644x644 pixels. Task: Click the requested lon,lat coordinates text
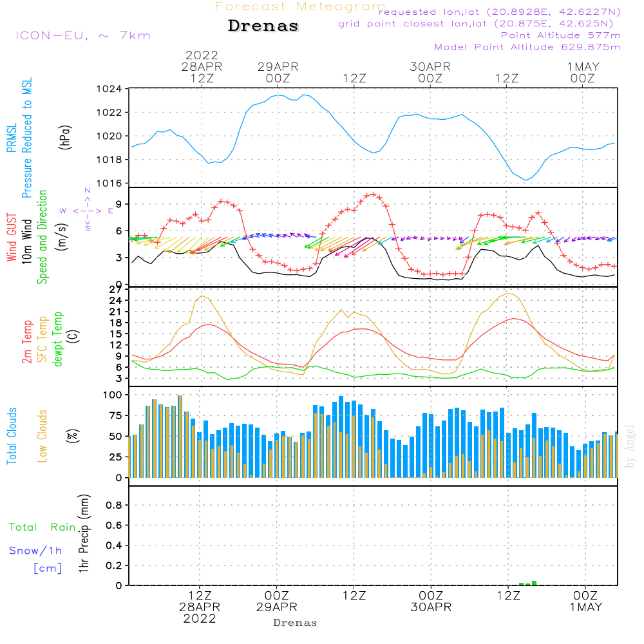click(500, 12)
